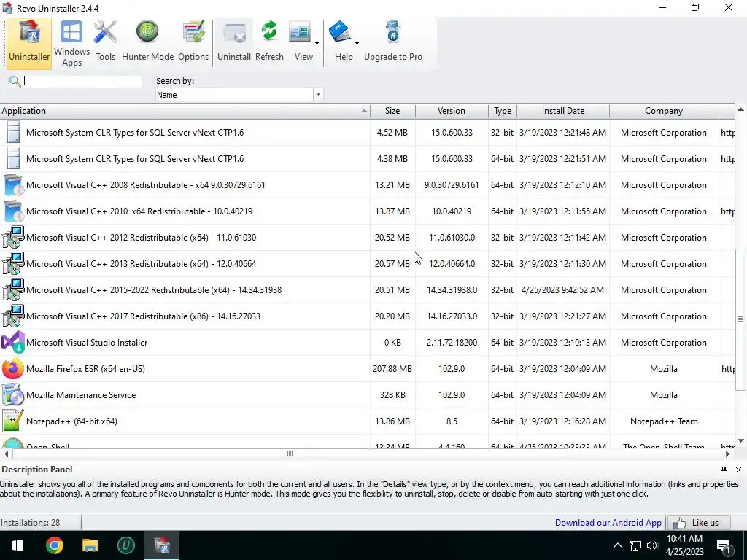This screenshot has width=747, height=560.
Task: Select the Visual Studio Installer icon
Action: pos(13,343)
